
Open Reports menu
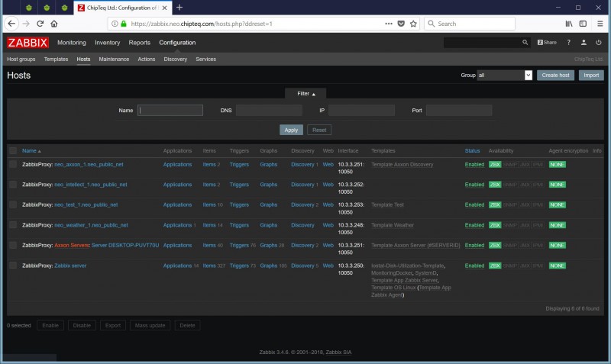coord(140,43)
